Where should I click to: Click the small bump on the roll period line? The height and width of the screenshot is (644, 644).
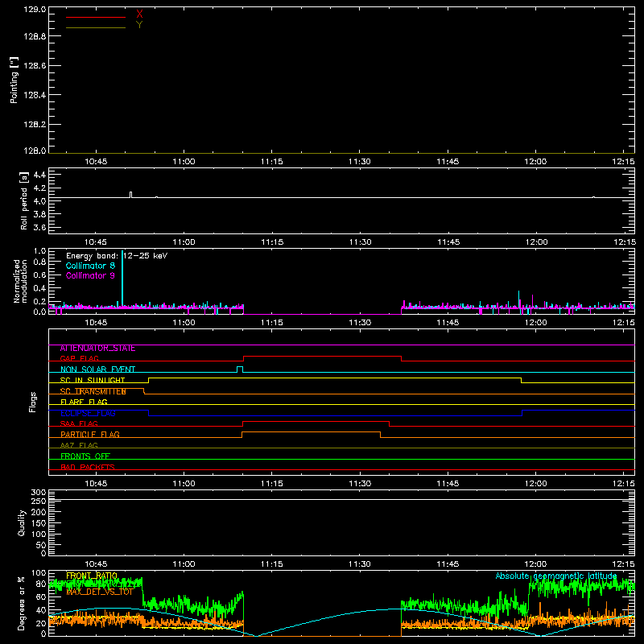coord(130,195)
